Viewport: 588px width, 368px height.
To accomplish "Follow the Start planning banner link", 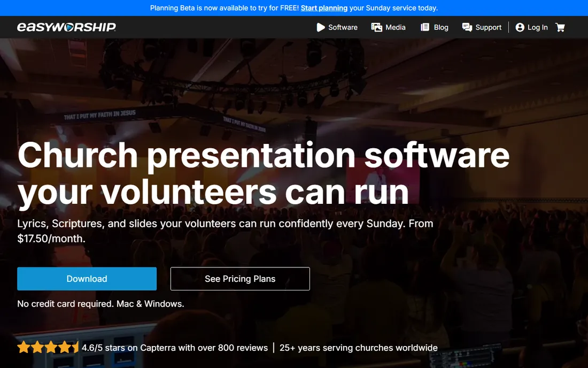I will pyautogui.click(x=324, y=8).
